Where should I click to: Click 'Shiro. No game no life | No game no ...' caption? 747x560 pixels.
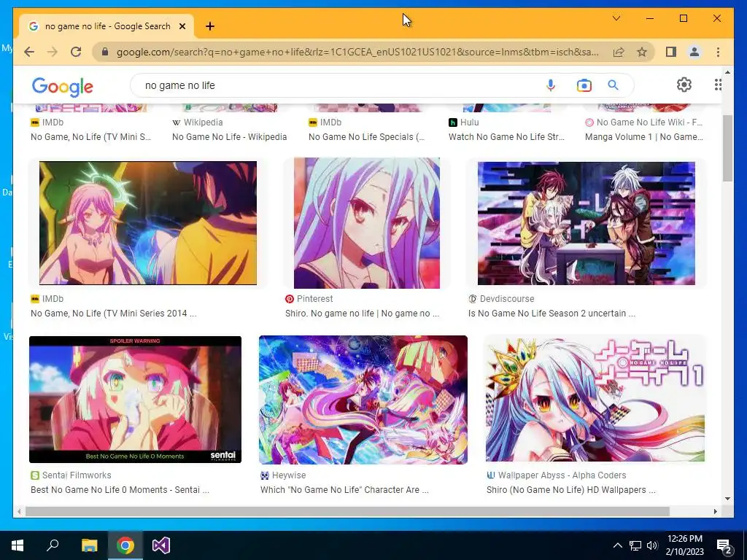coord(362,314)
